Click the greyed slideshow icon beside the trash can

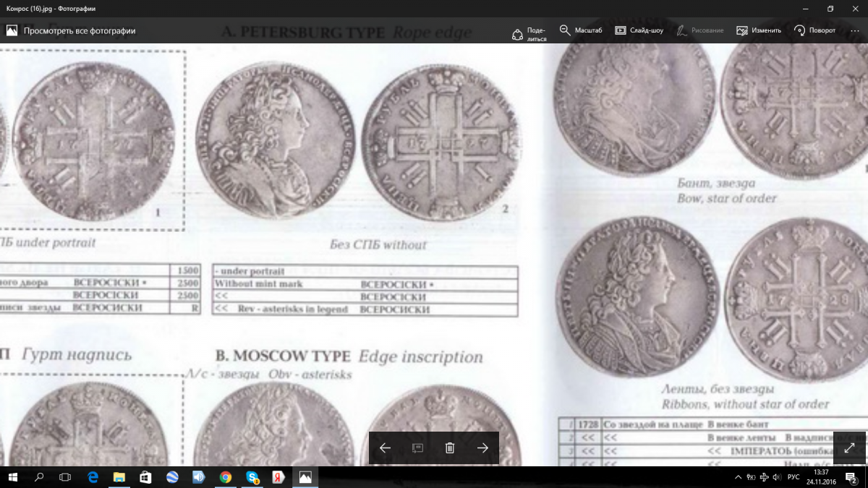(x=417, y=448)
